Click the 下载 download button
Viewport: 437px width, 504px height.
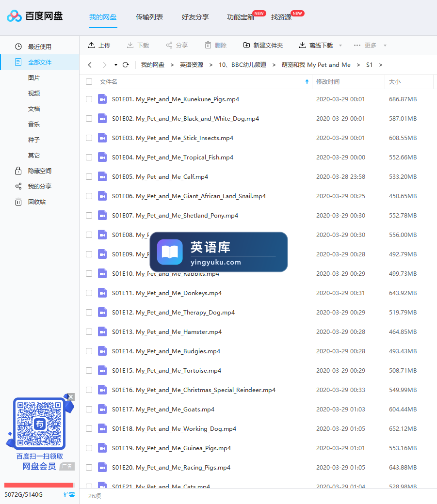(x=138, y=46)
